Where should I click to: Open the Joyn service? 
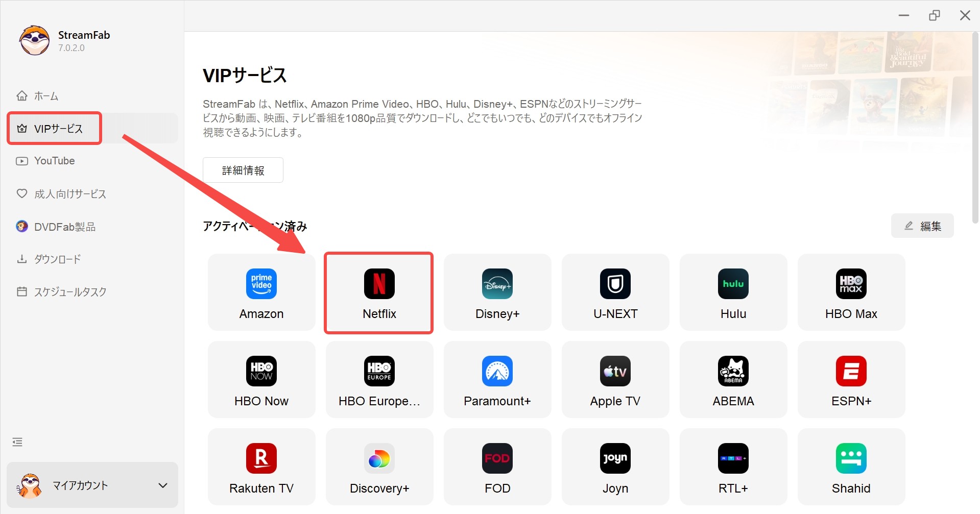coord(615,467)
